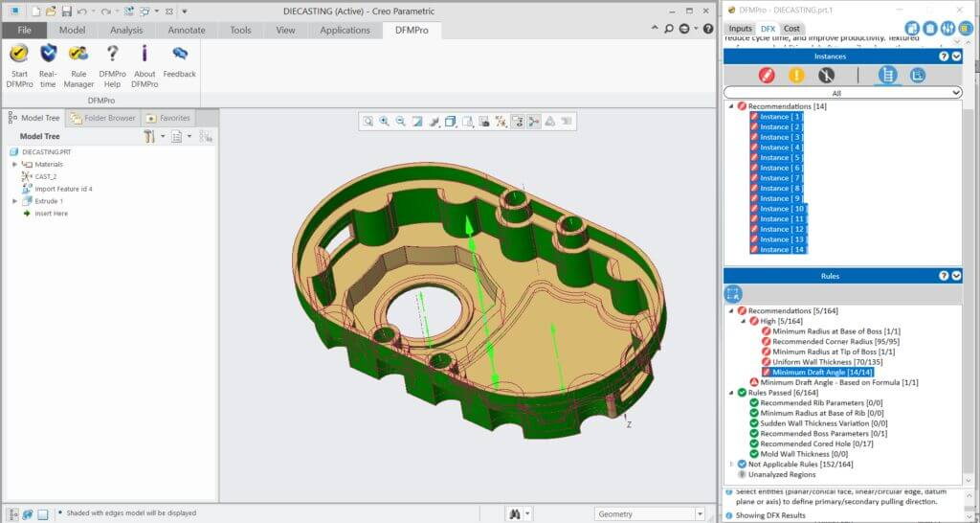Click the save icon in quick access toolbar

(x=66, y=11)
